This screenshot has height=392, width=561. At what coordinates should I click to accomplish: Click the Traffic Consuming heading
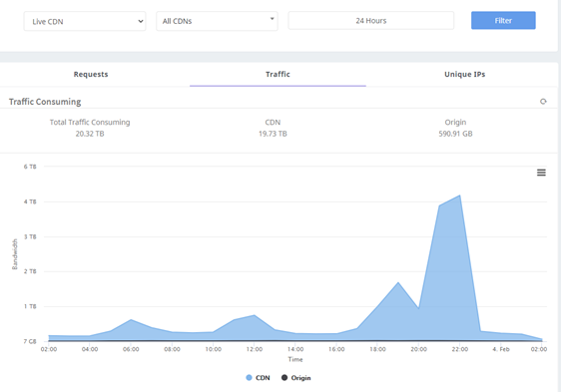coord(45,102)
